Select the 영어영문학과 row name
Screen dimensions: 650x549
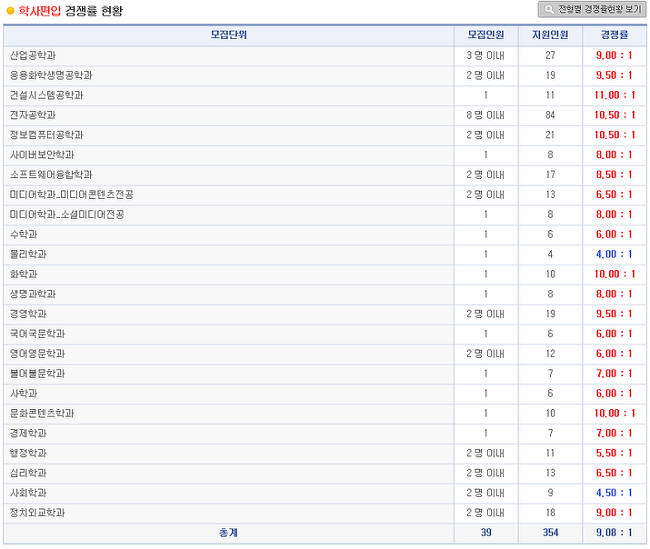point(37,354)
